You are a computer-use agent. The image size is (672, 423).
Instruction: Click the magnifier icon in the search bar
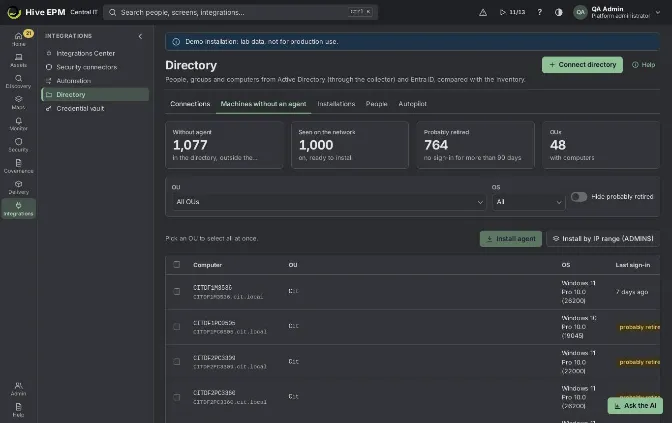pyautogui.click(x=112, y=12)
